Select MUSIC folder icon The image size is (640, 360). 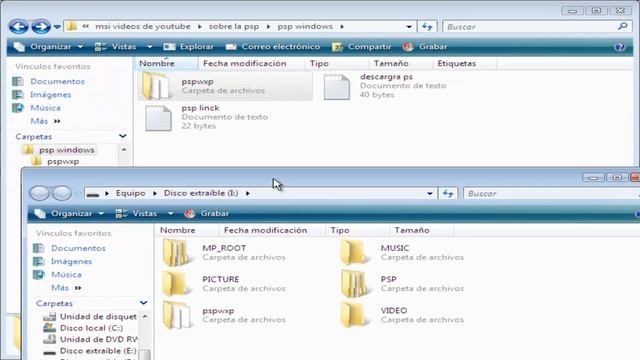[x=354, y=253]
